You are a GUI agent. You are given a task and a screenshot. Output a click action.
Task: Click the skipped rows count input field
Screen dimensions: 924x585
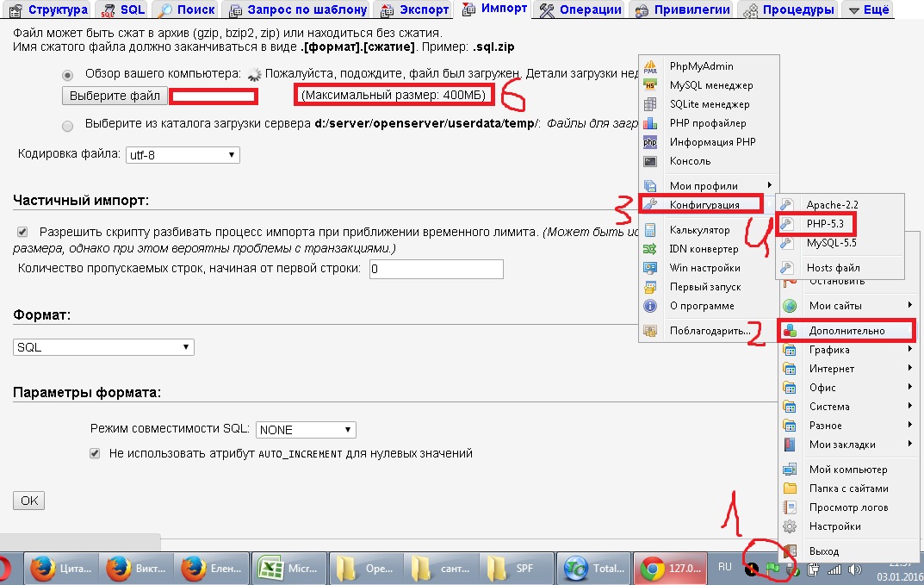pos(436,269)
